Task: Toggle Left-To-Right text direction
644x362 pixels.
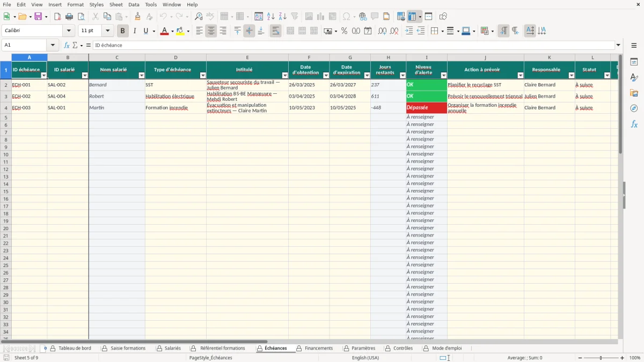Action: click(x=503, y=31)
